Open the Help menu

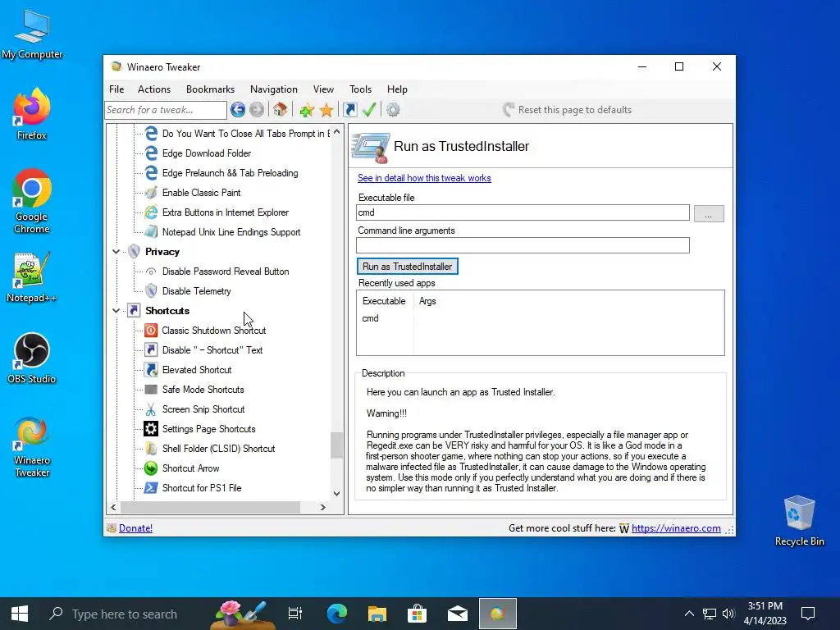397,89
